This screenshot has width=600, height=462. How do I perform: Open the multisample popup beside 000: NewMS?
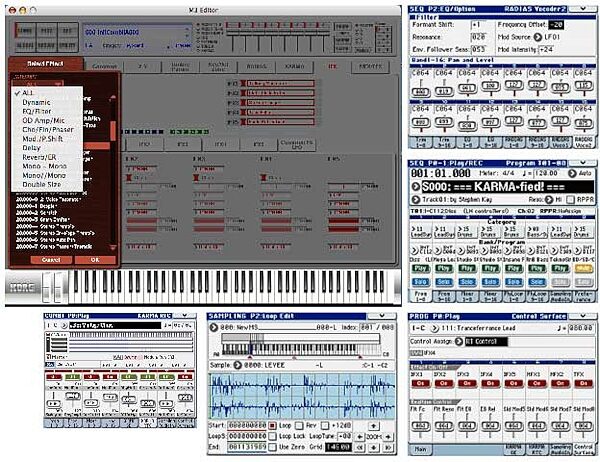point(214,328)
